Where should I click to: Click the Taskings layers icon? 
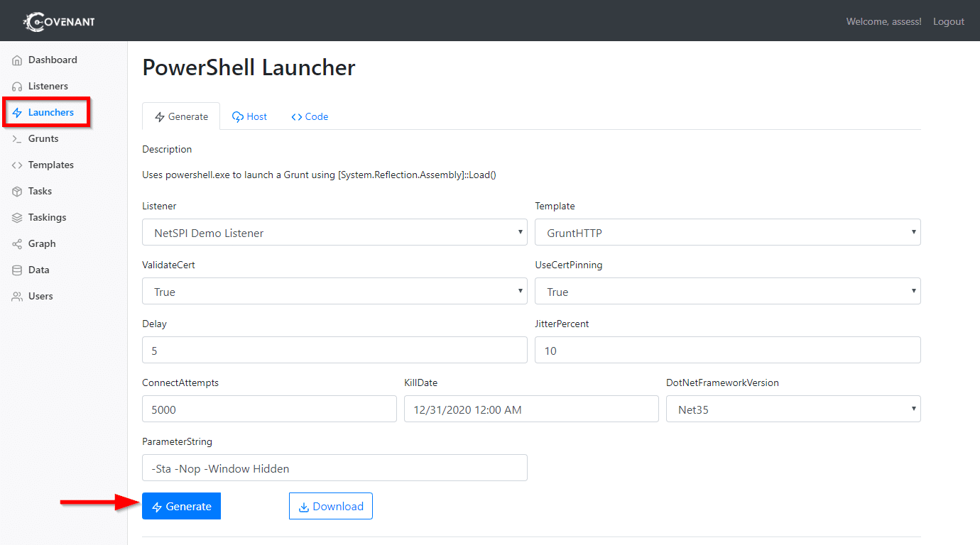17,218
